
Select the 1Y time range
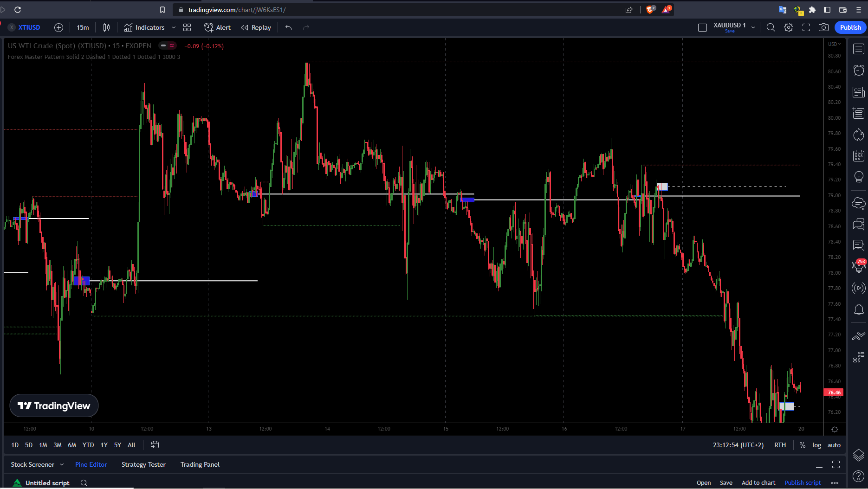[104, 445]
